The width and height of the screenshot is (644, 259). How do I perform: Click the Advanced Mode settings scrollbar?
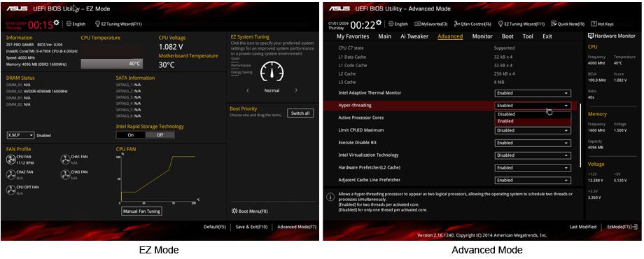tap(580, 136)
